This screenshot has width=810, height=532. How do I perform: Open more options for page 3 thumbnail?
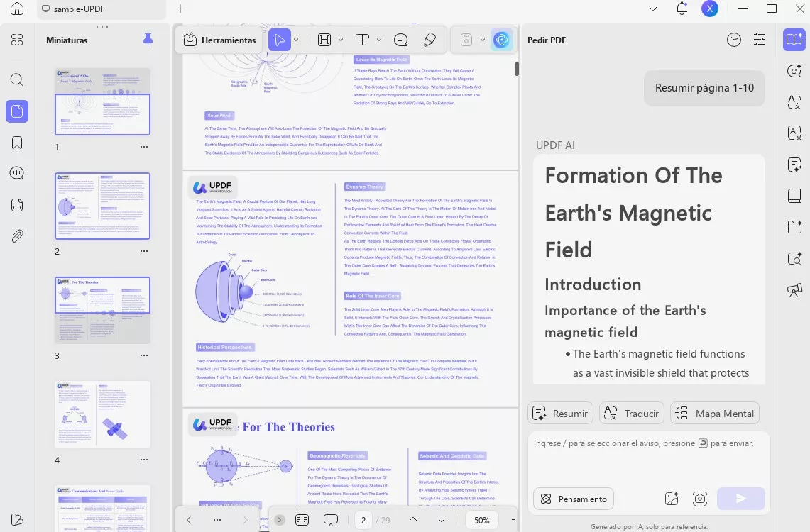[x=144, y=355]
